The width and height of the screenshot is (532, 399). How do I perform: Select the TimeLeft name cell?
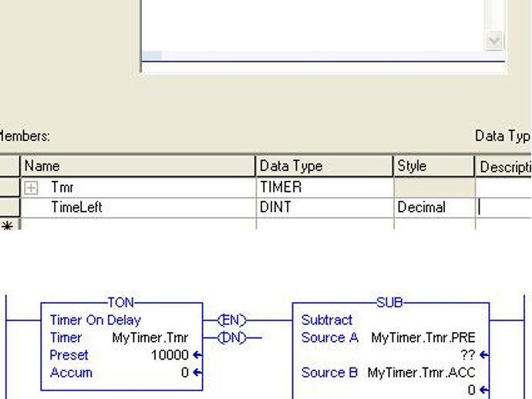(138, 207)
